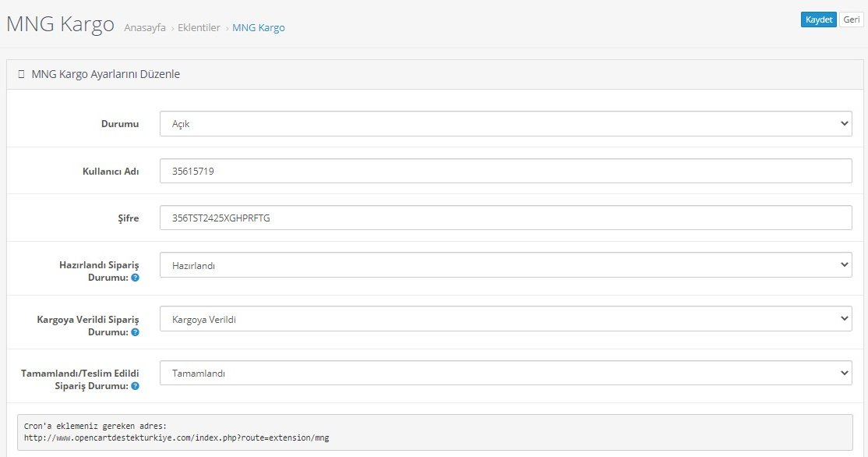Click the MNG Kargo page title
This screenshot has width=868, height=457.
click(60, 24)
